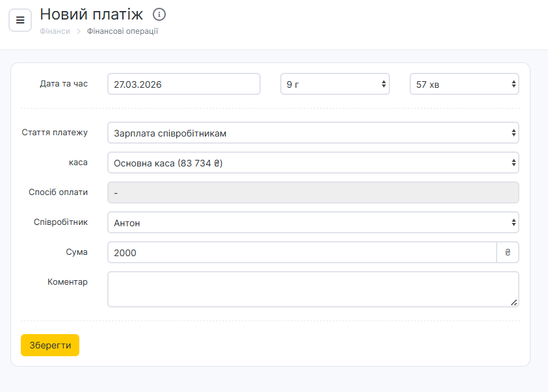Open Фінансові операції breadcrumb

[122, 31]
